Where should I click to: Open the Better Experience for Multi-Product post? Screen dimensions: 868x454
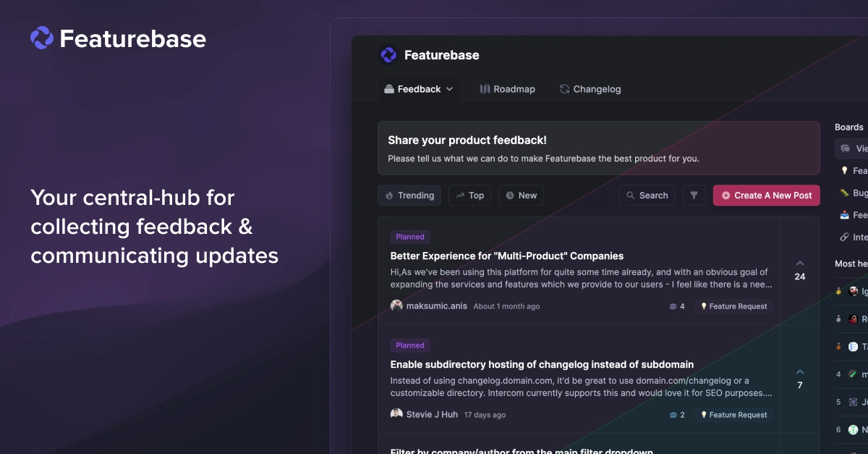tap(506, 256)
